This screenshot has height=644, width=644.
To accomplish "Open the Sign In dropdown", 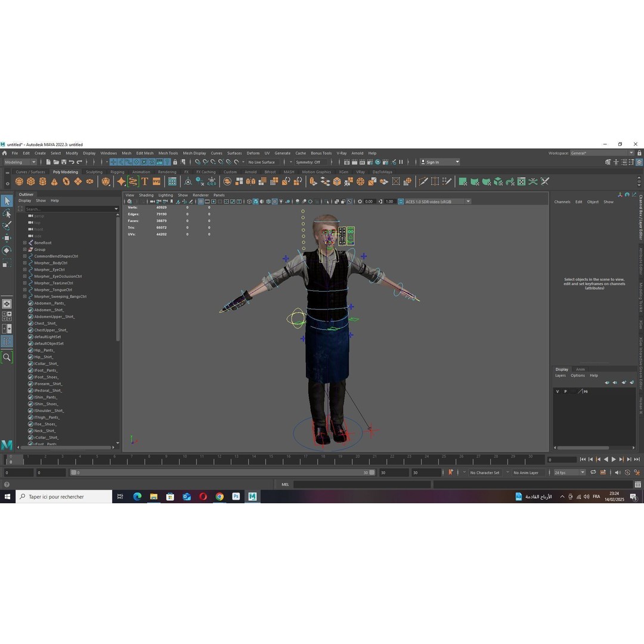I will click(439, 162).
